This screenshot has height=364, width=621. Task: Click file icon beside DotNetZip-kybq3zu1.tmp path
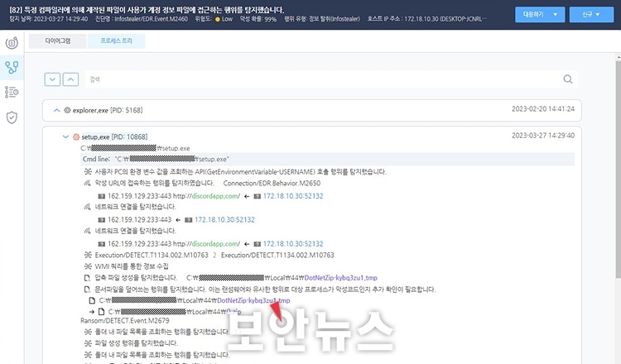coord(92,300)
